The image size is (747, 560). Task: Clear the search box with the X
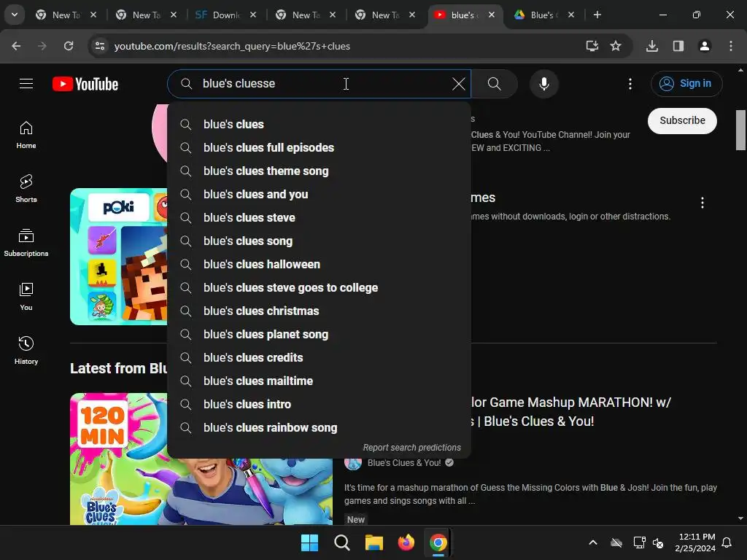pyautogui.click(x=458, y=84)
